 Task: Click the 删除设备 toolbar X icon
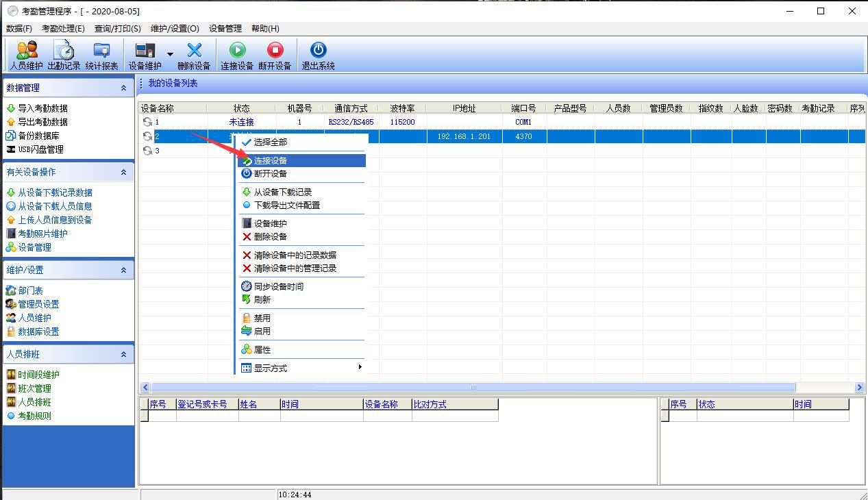coord(194,55)
